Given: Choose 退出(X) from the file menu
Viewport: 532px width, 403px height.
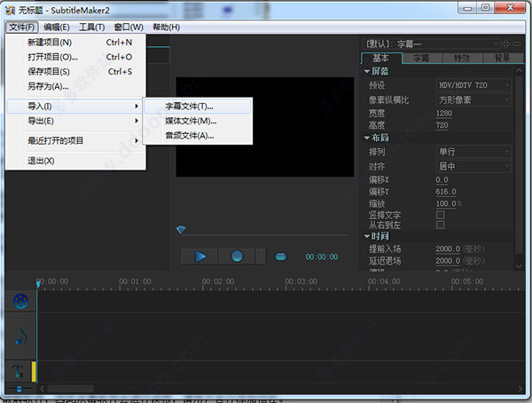Looking at the screenshot, I should (x=75, y=161).
